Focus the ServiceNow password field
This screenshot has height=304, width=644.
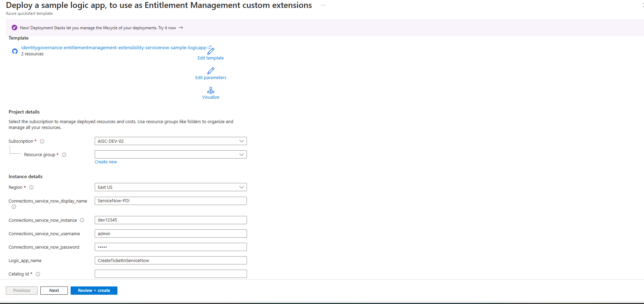pyautogui.click(x=171, y=247)
